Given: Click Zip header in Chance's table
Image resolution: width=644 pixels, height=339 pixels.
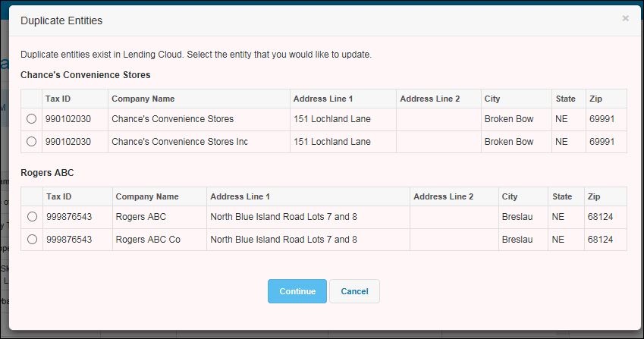Looking at the screenshot, I should 595,99.
